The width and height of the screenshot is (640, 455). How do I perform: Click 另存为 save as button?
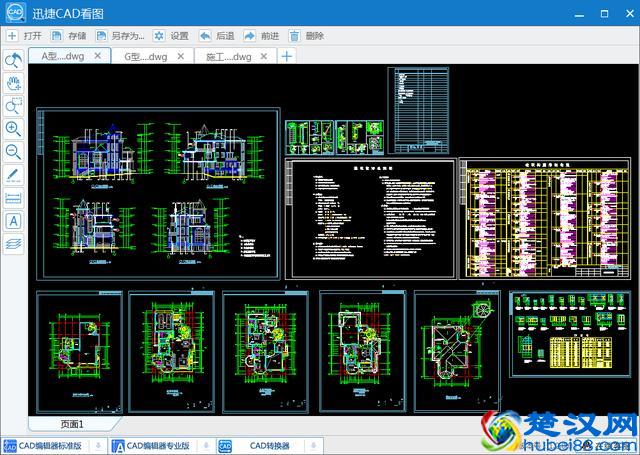(x=121, y=36)
